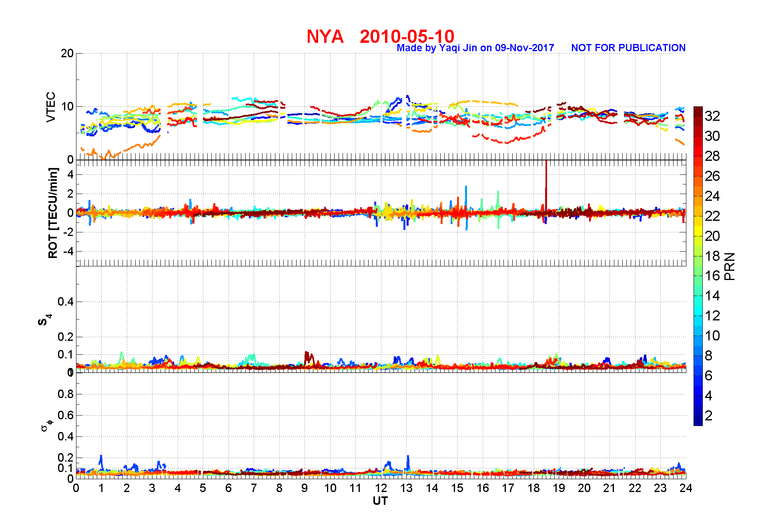Click the "20" tick on the VTEC axis
Screen dimensions: 762x532
click(67, 54)
